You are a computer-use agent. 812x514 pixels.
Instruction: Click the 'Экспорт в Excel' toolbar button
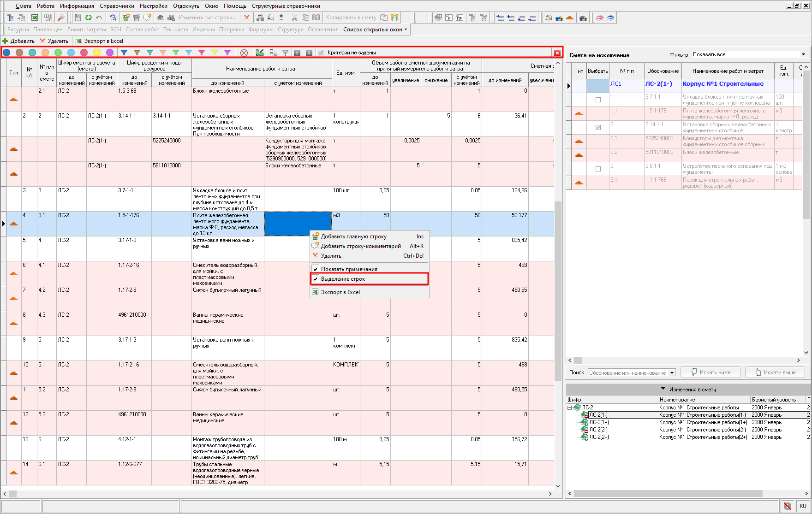(x=100, y=41)
